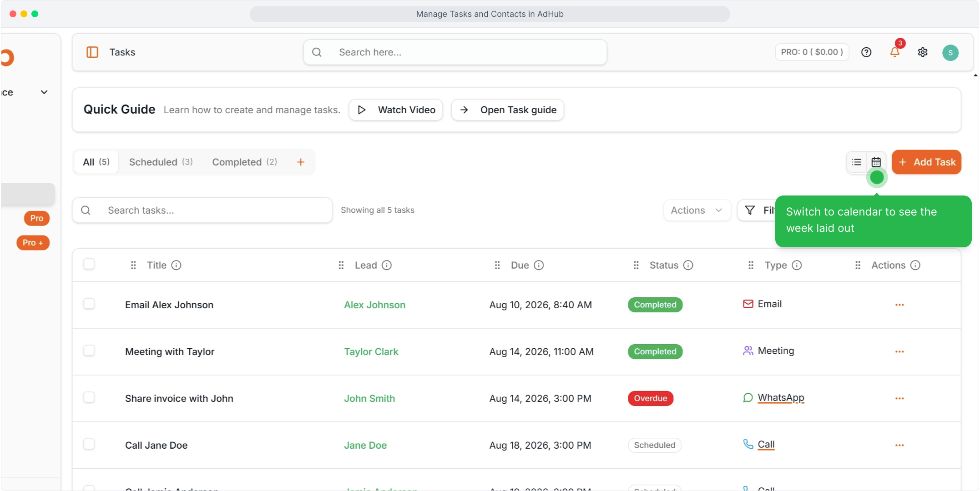The width and height of the screenshot is (980, 491).
Task: Toggle the select-all header checkbox
Action: pos(89,264)
